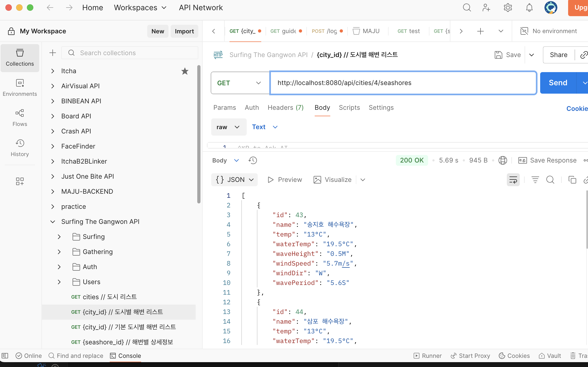Copy the response body with the copy icon

click(572, 180)
